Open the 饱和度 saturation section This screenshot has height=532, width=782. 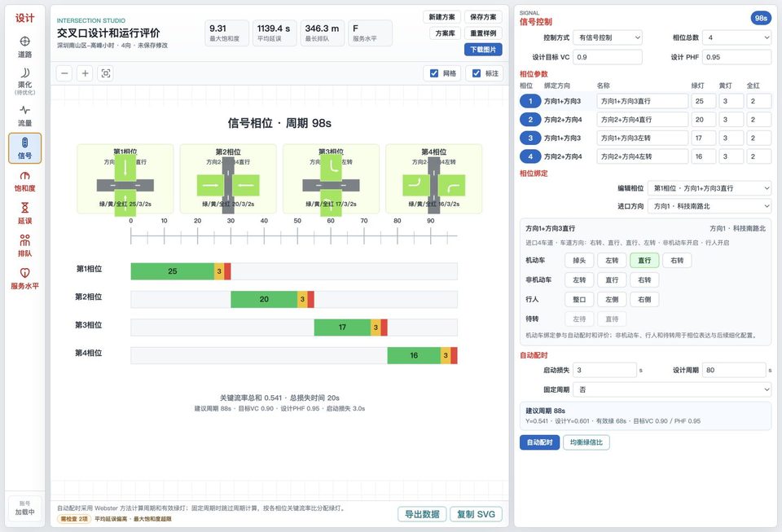coord(24,182)
